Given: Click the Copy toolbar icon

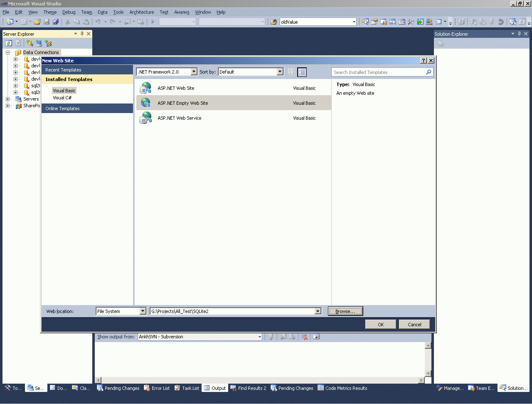Looking at the screenshot, I should click(77, 22).
